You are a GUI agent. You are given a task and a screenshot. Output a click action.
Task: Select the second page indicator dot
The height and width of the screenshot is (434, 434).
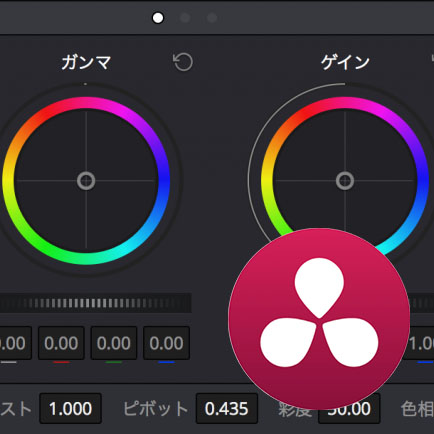tap(185, 18)
